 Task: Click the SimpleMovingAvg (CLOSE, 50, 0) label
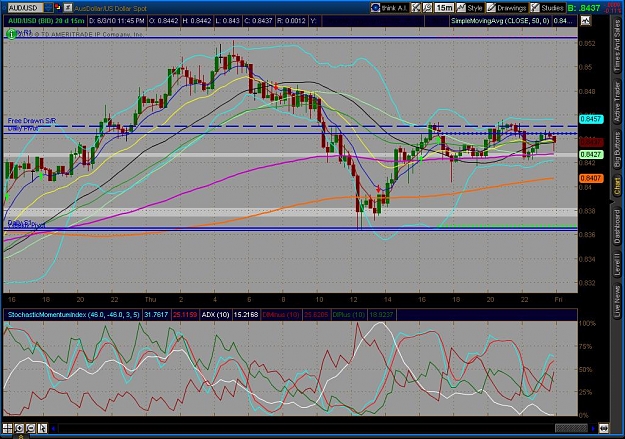[500, 21]
